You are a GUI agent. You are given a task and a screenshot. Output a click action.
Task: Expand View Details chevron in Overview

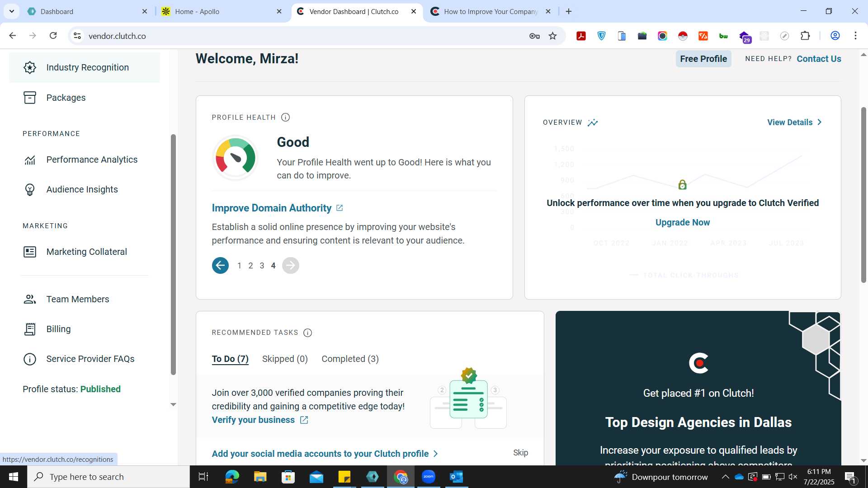click(x=819, y=122)
